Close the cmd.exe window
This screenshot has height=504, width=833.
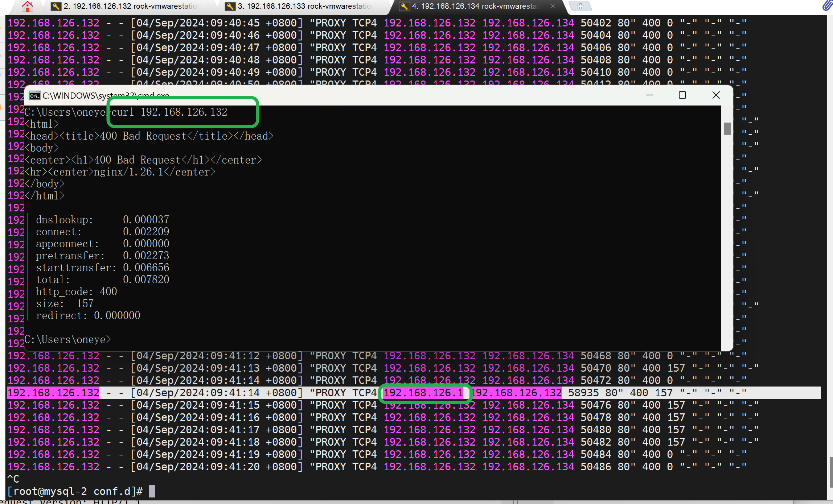[716, 95]
